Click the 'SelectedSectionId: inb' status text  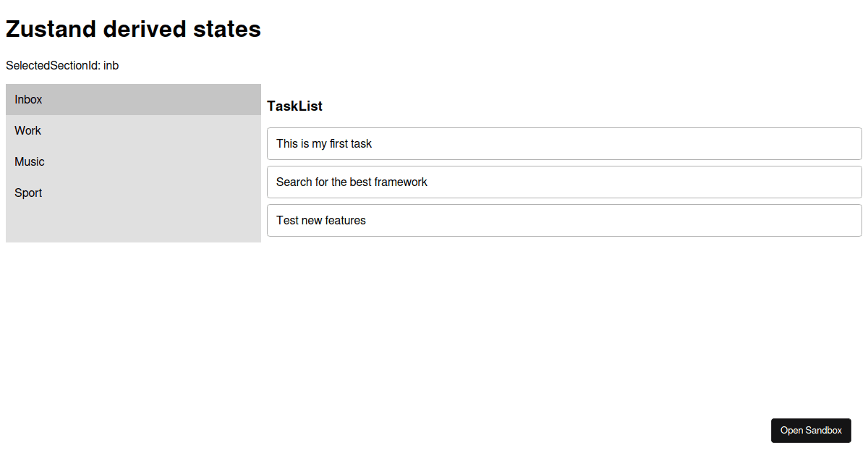(61, 65)
